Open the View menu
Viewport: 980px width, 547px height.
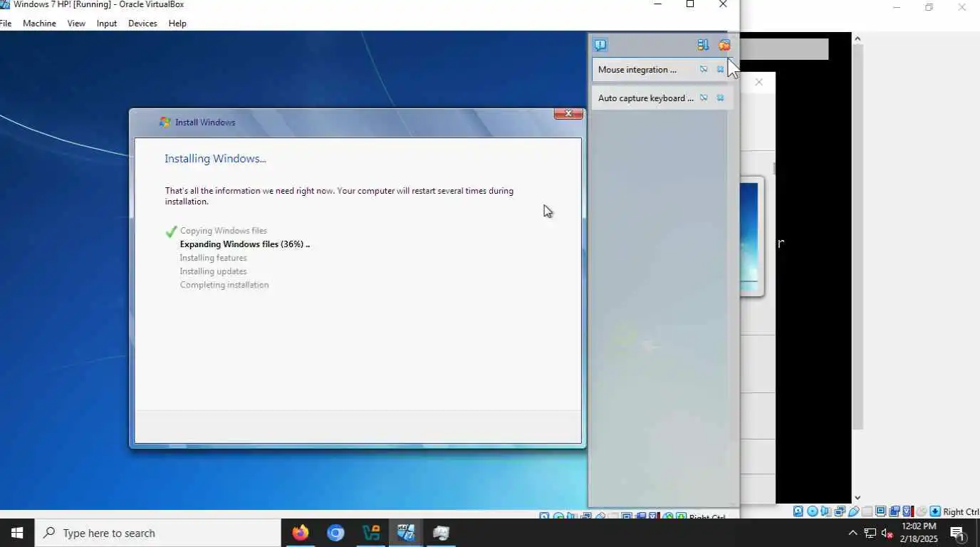(x=76, y=24)
